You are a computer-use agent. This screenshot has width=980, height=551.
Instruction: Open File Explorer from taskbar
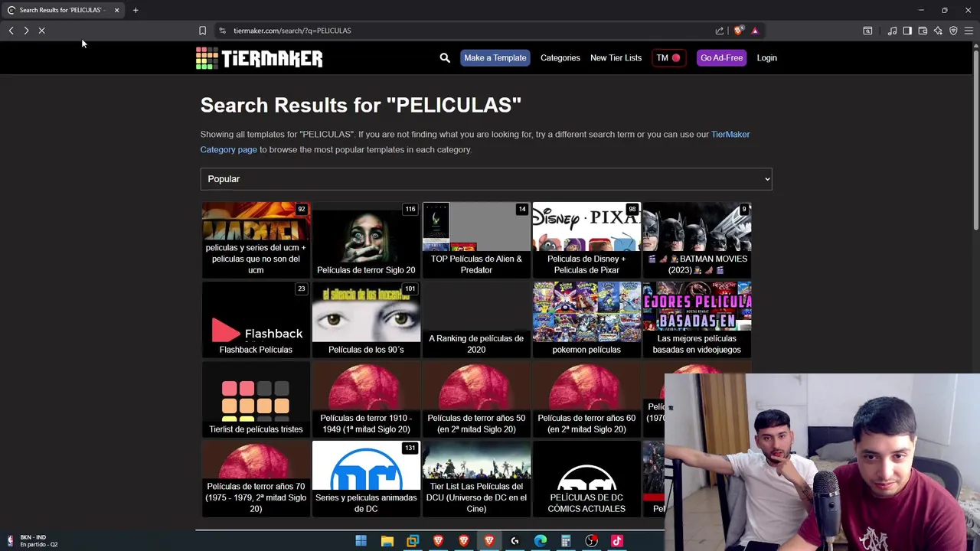pyautogui.click(x=387, y=541)
